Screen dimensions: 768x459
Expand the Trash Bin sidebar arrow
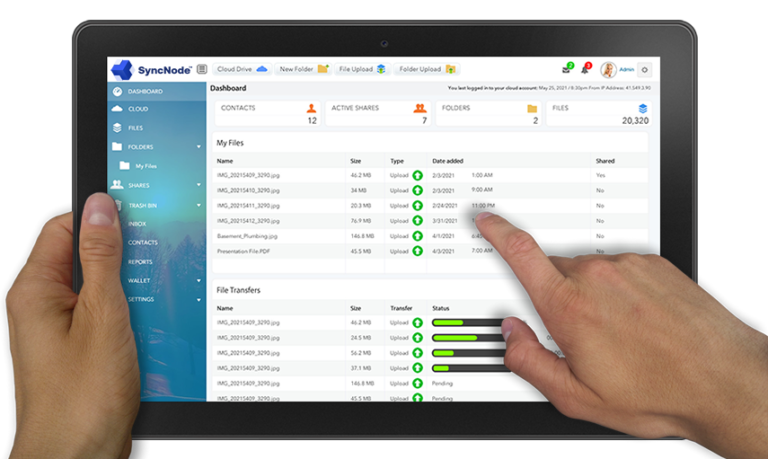[x=199, y=205]
